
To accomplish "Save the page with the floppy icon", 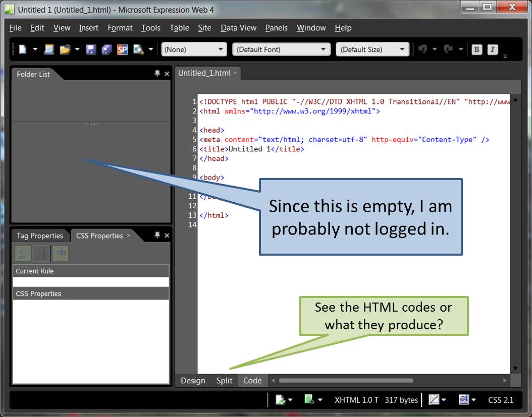I will tap(90, 49).
